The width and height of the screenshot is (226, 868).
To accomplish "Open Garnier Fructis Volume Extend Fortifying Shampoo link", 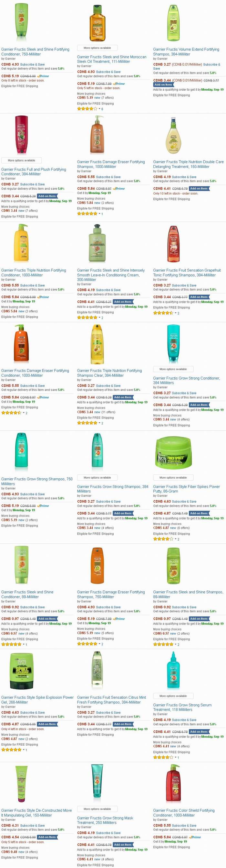I will click(x=186, y=51).
